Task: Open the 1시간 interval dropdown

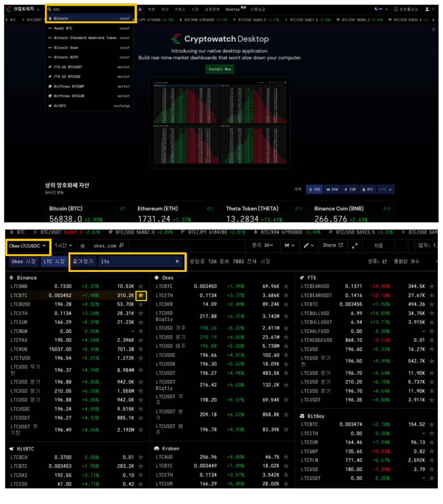Action: (63, 246)
